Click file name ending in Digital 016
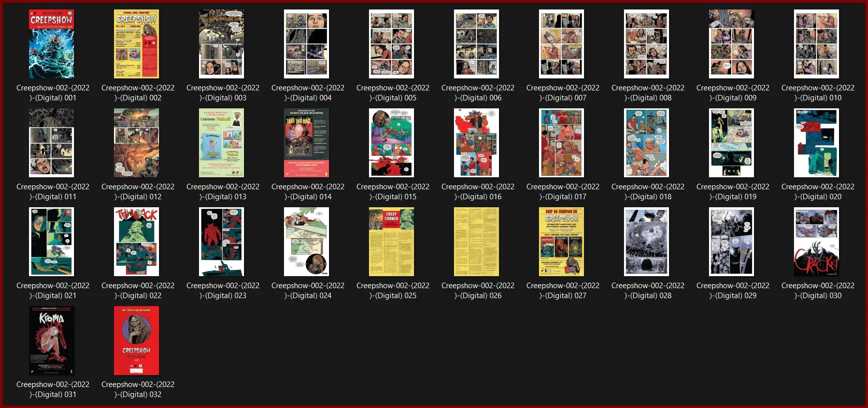868x408 pixels. pyautogui.click(x=478, y=192)
